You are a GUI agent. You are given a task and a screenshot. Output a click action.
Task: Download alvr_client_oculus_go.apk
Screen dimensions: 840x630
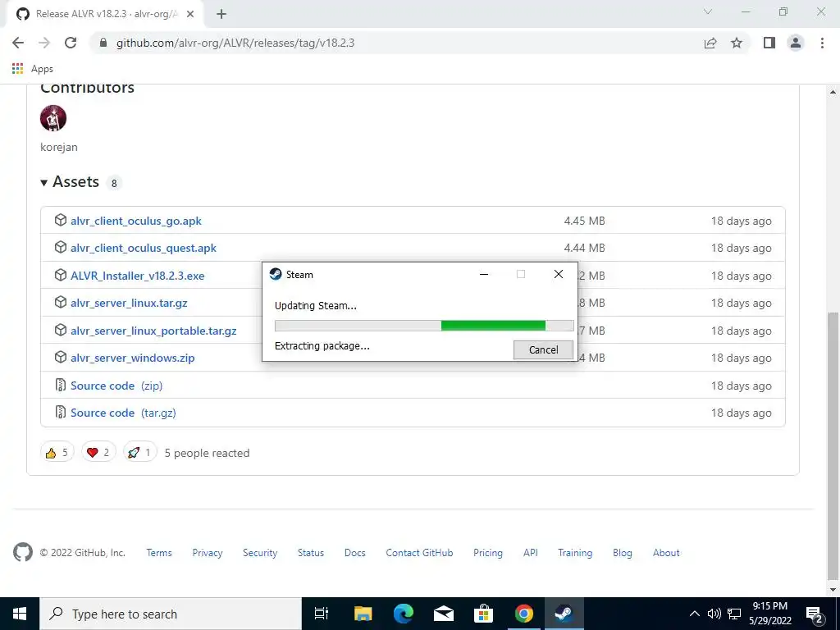[x=136, y=221]
